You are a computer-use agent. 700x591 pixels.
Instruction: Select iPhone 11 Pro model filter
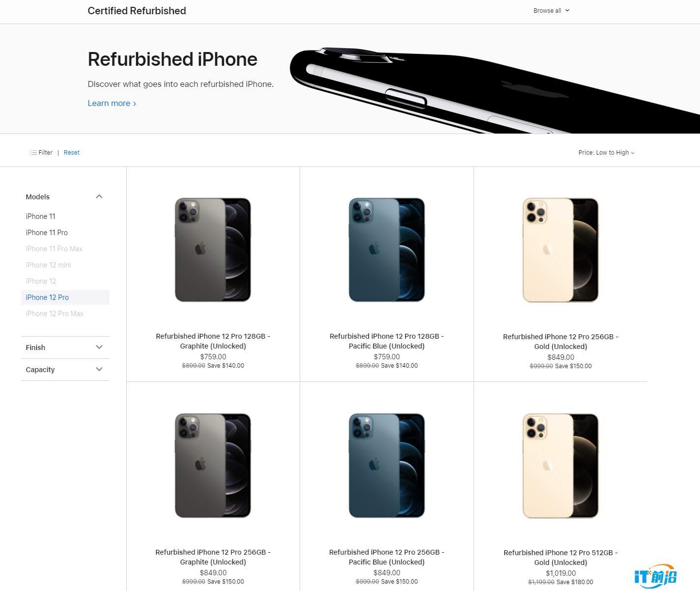[x=47, y=233]
